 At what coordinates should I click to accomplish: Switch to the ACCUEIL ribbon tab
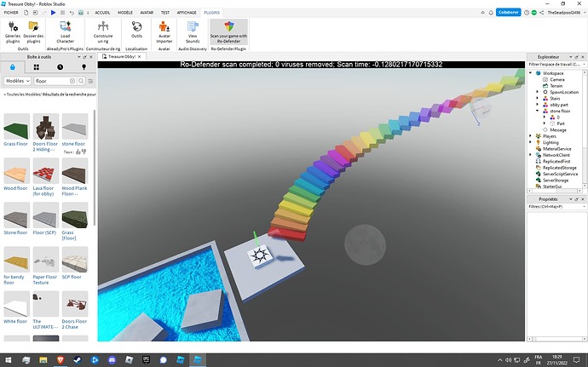[102, 13]
